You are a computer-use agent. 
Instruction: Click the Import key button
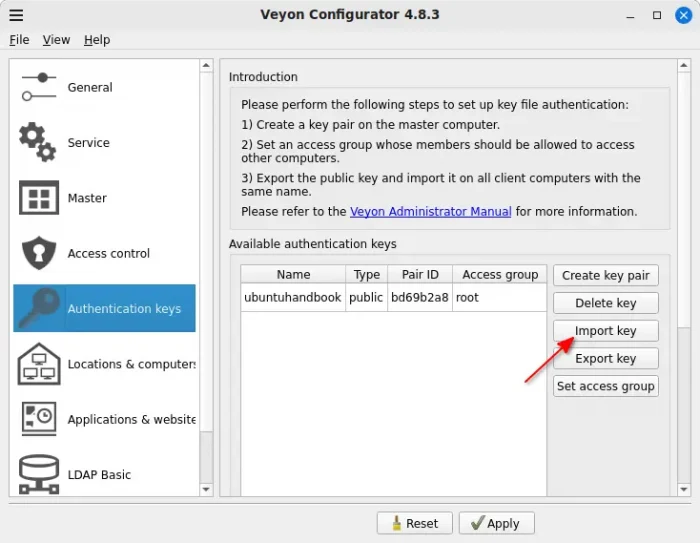tap(605, 331)
